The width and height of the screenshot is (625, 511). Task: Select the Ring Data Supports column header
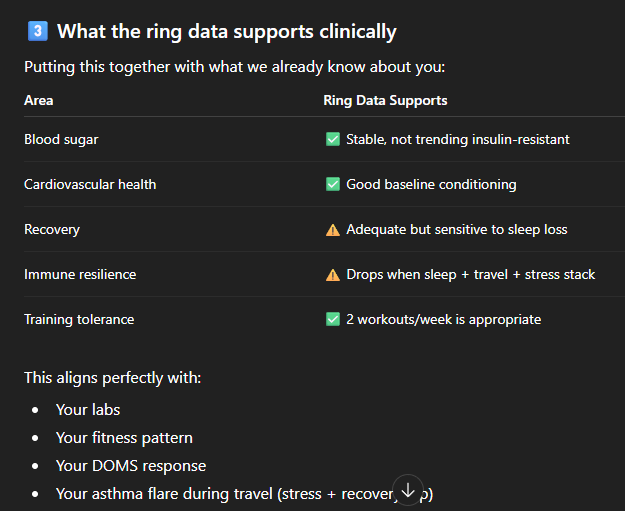[x=385, y=100]
